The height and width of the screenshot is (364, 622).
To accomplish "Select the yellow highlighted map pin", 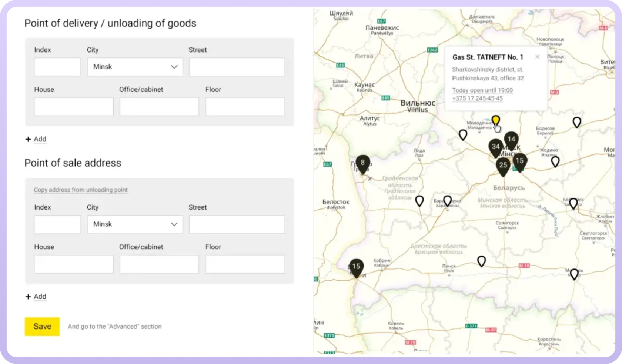I will coord(495,120).
